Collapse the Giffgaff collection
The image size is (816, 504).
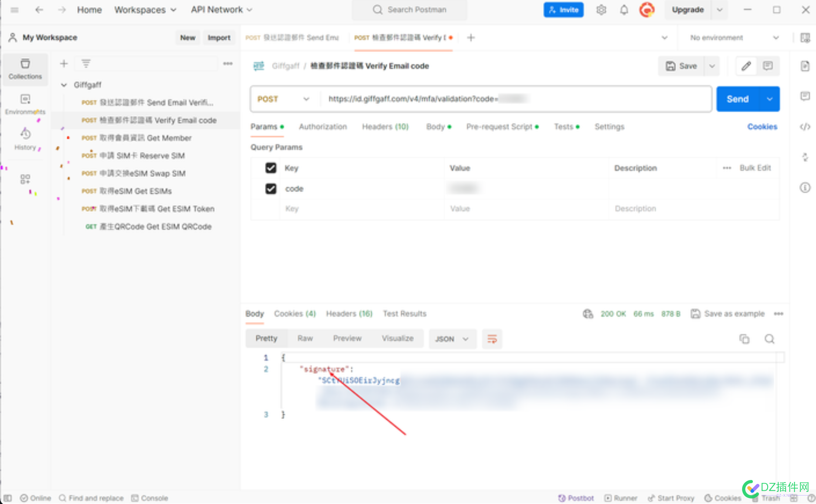point(64,85)
